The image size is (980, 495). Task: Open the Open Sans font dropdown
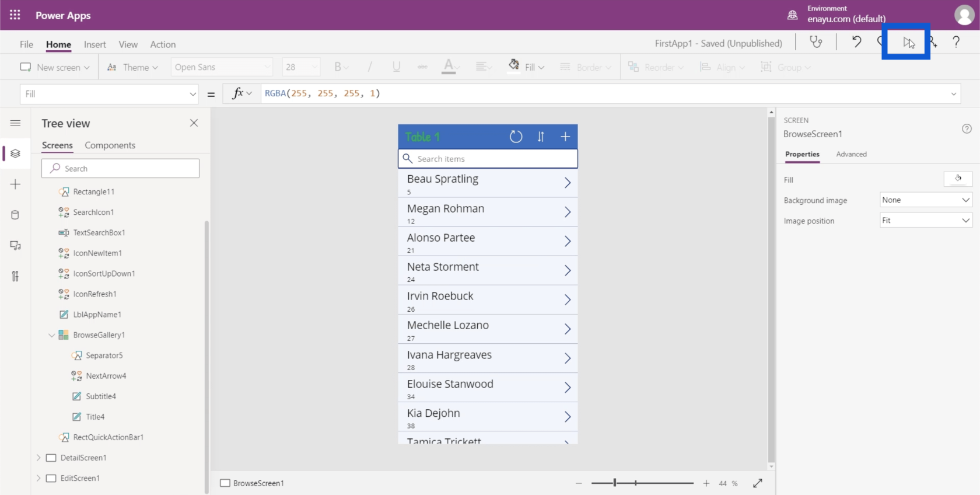[222, 67]
